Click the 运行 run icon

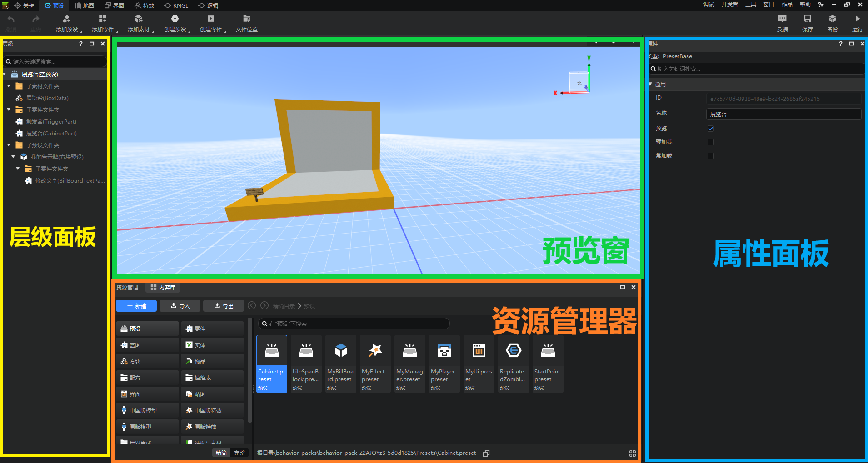point(857,19)
